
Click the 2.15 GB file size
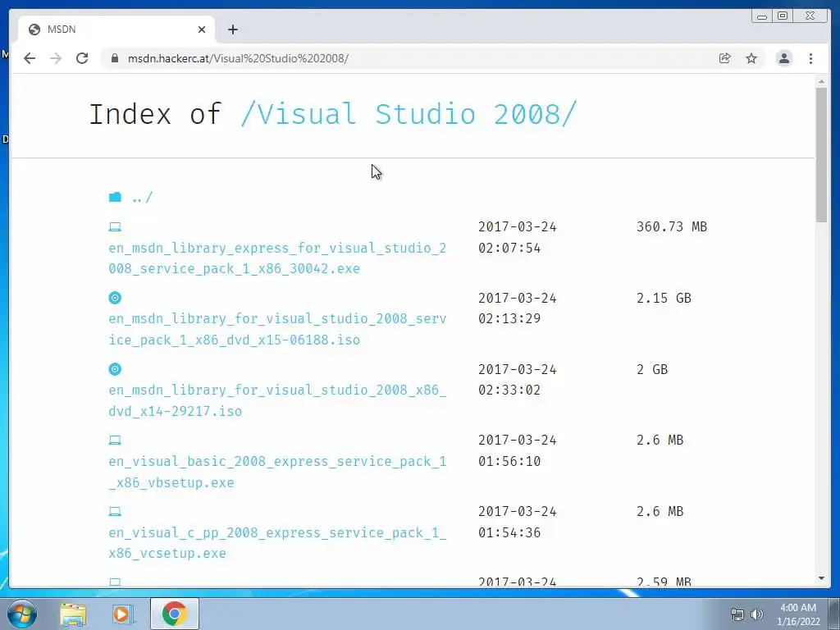[664, 298]
